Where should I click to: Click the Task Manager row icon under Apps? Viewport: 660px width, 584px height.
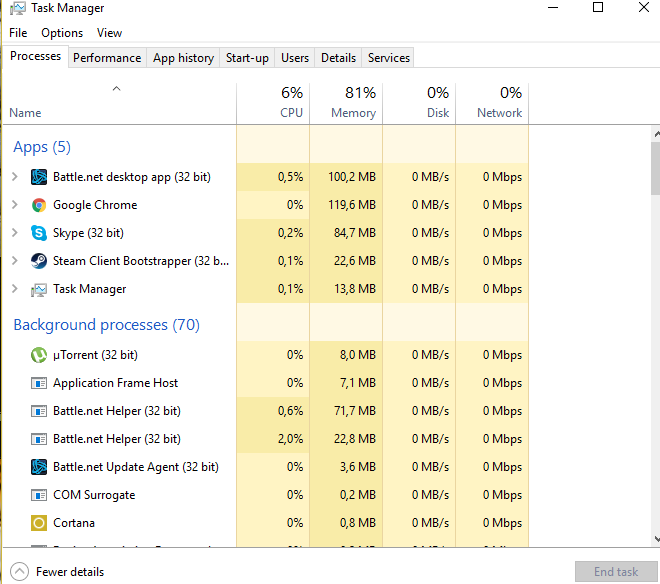click(x=39, y=290)
